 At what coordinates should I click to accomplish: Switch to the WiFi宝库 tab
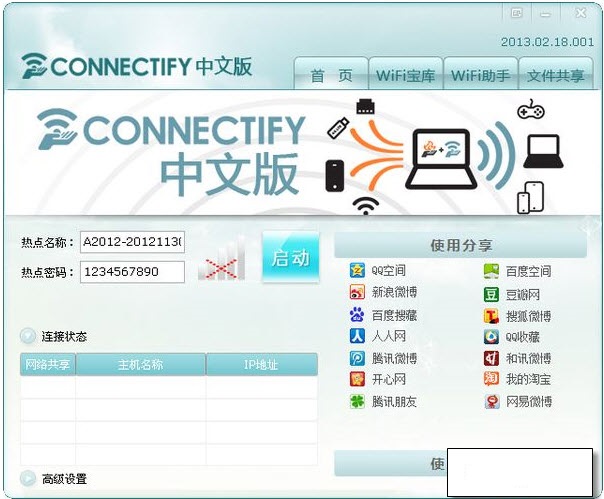point(406,74)
